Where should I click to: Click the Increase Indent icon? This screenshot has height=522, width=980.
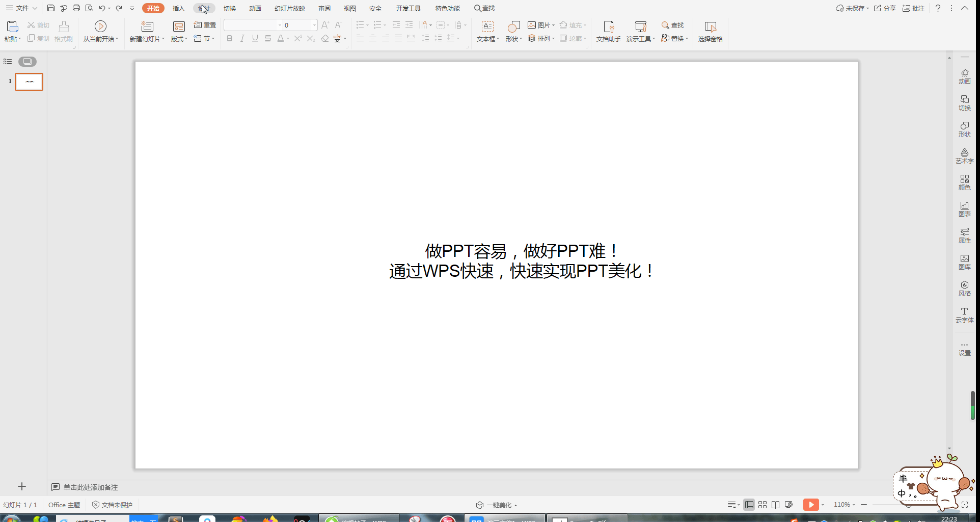409,25
